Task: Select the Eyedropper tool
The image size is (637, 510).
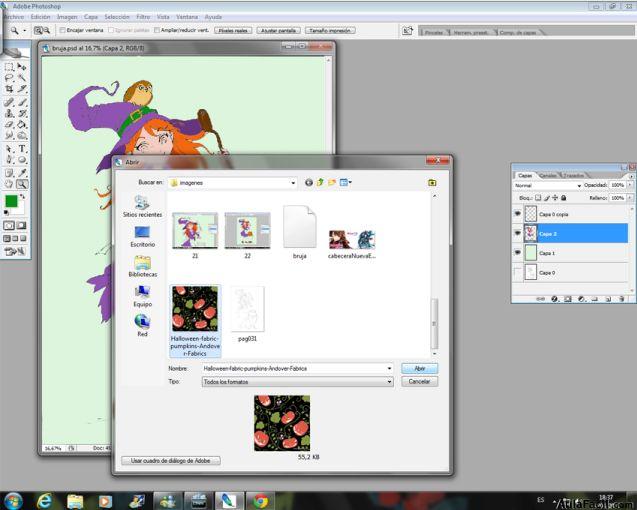Action: (22, 173)
